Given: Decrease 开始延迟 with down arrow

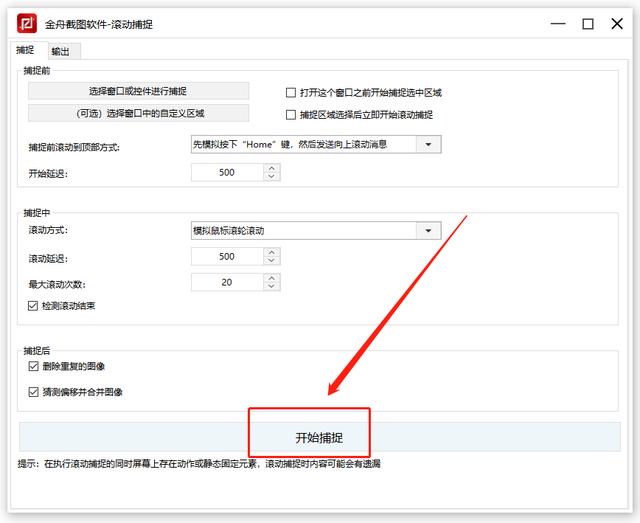Looking at the screenshot, I should [272, 176].
